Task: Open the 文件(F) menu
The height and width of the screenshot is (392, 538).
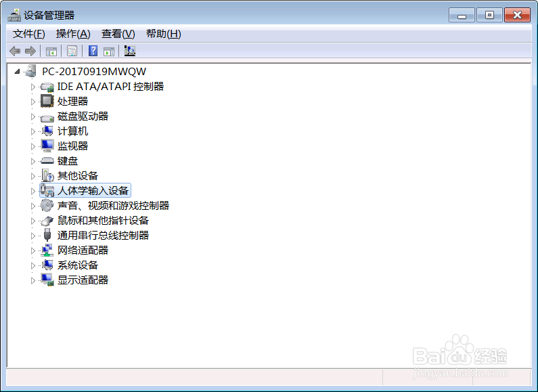Action: [x=29, y=34]
